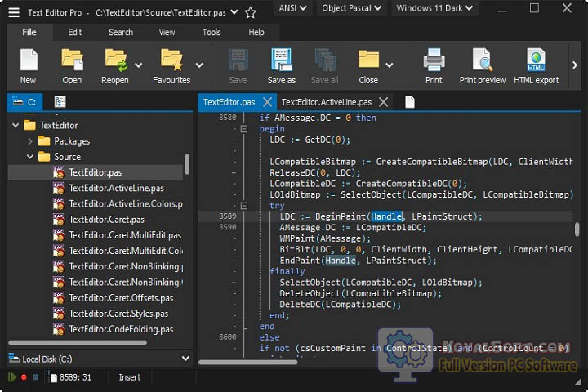Viewport: 588px width, 392px height.
Task: Add a new document tab with page icon
Action: click(410, 102)
